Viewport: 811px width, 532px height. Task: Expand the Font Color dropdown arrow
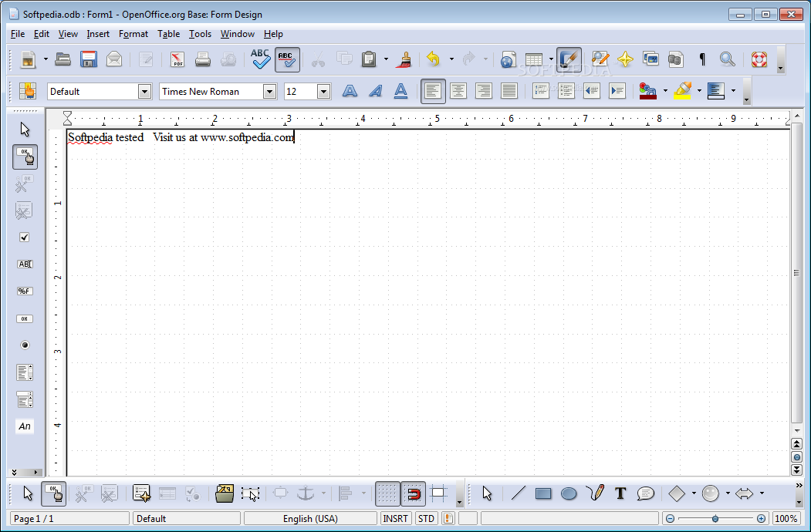(x=665, y=91)
